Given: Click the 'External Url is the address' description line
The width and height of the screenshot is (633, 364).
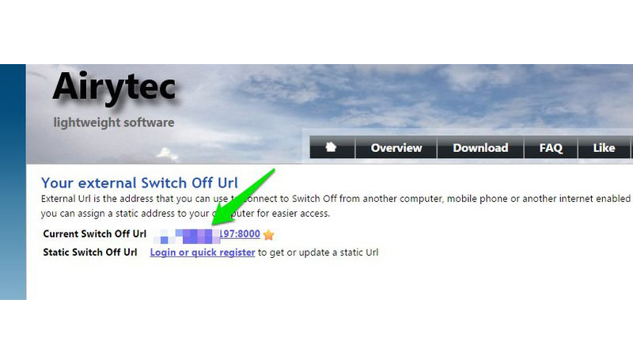Looking at the screenshot, I should click(335, 199).
